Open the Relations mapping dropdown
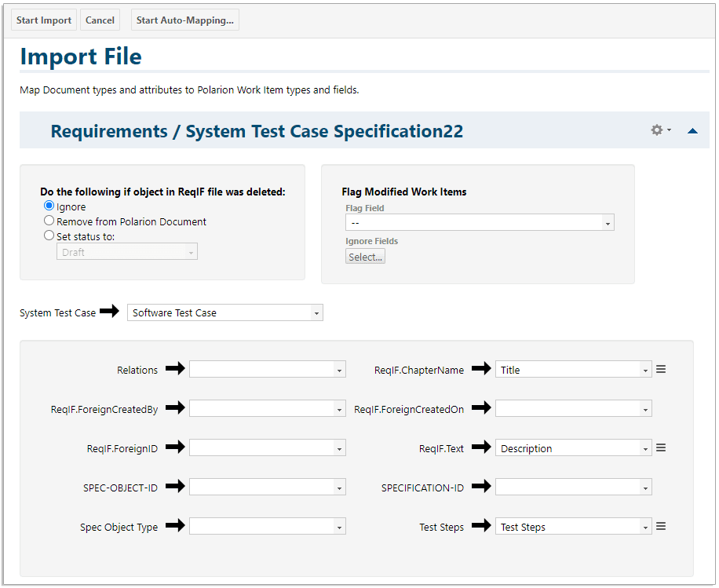Image resolution: width=719 pixels, height=588 pixels. (267, 370)
